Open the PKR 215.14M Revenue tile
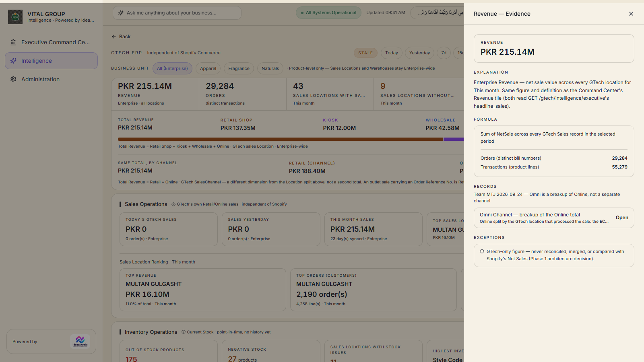 tap(155, 94)
